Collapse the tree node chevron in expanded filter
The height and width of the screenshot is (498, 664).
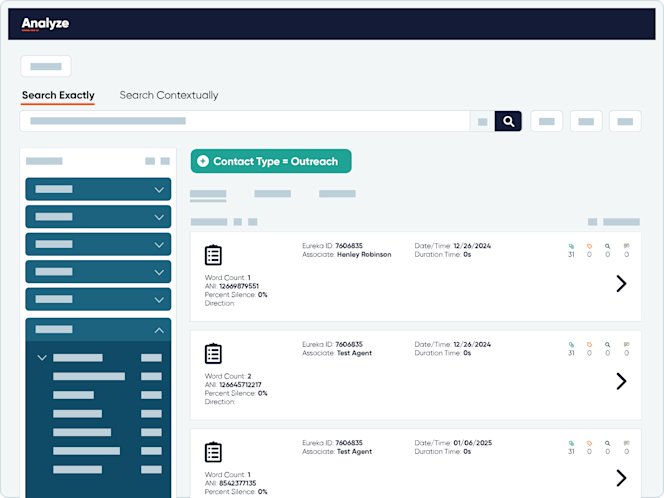coord(42,358)
